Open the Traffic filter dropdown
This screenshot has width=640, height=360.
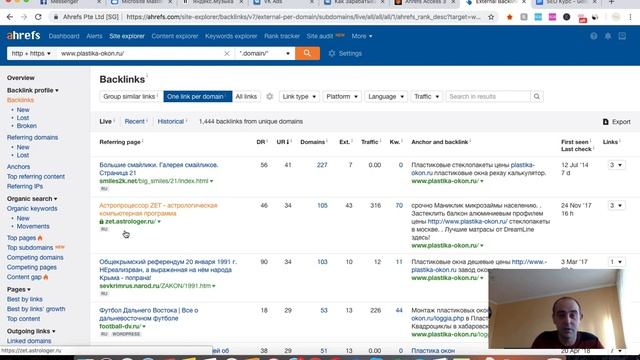[x=427, y=97]
